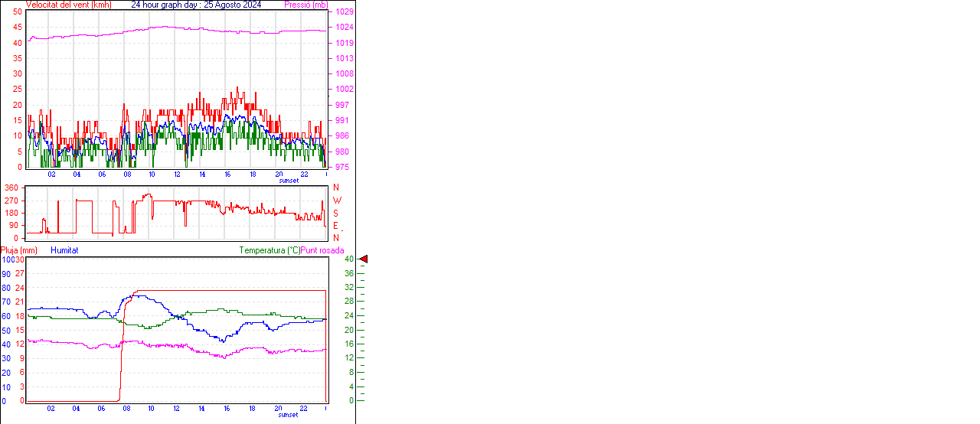Viewport: 980px width, 424px height.
Task: Click the 975 pressure scale value
Action: coord(341,167)
